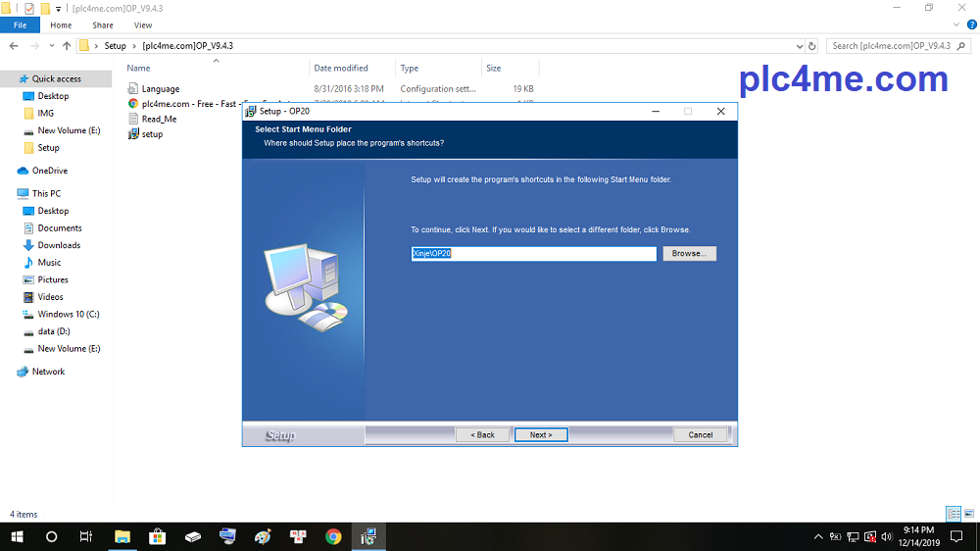
Task: Open the recent locations dropdown arrow
Action: [x=51, y=46]
